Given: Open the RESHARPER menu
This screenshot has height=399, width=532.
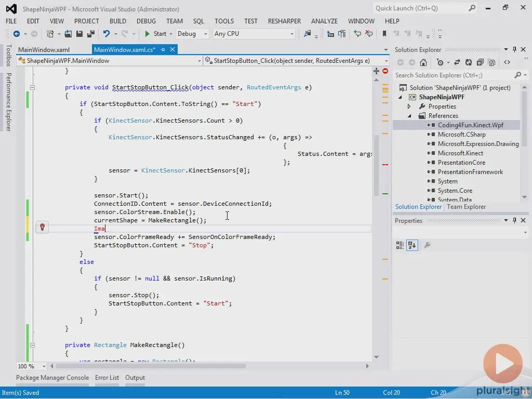Looking at the screenshot, I should [x=284, y=21].
